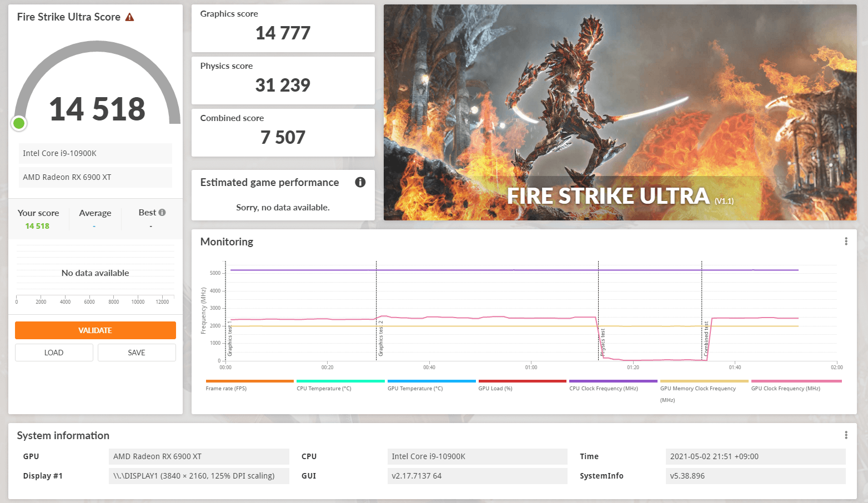The image size is (868, 503).
Task: Click the orange VALIDATE button
Action: (x=96, y=330)
